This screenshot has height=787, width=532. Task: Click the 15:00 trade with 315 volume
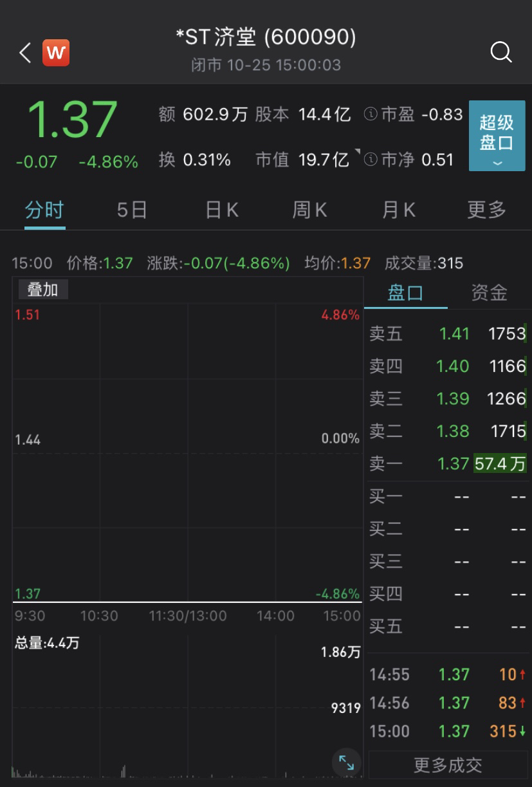click(x=448, y=731)
